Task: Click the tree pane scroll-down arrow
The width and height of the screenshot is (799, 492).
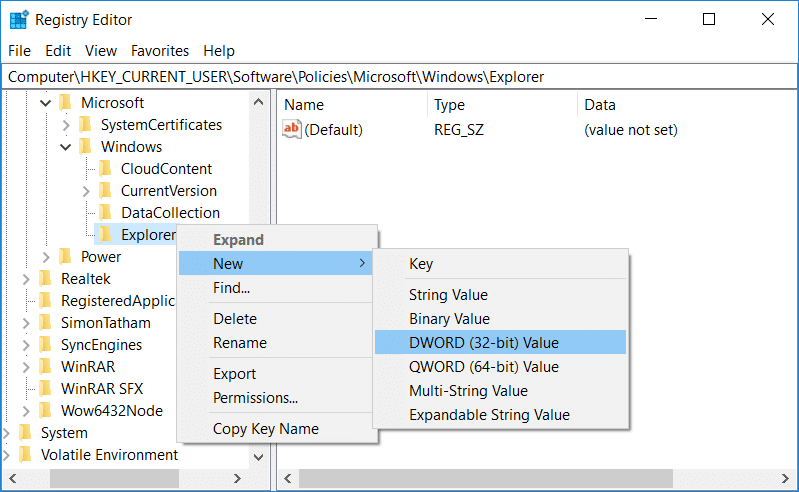Action: pyautogui.click(x=259, y=457)
